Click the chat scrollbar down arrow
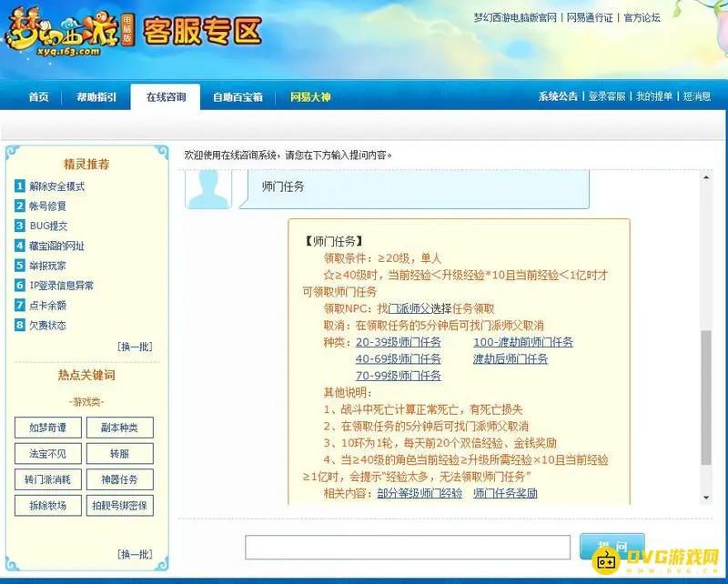This screenshot has width=728, height=584. [x=706, y=498]
